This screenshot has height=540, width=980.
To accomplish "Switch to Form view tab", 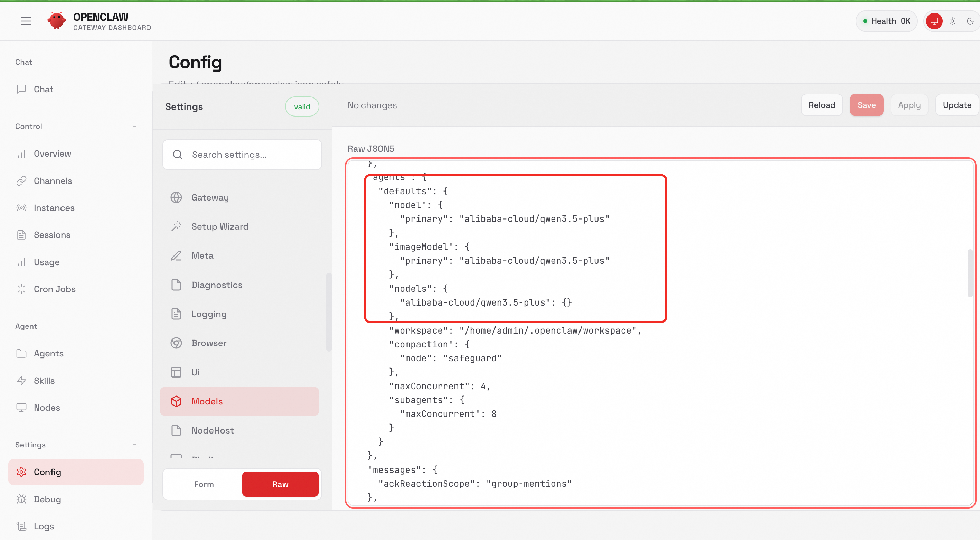I will 204,484.
